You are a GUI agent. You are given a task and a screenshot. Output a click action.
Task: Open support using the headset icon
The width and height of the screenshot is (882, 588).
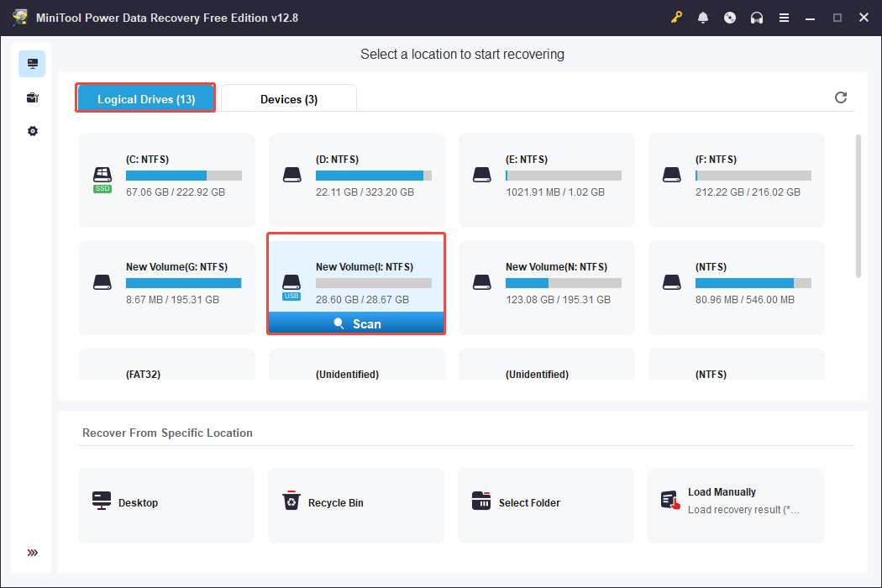tap(757, 17)
